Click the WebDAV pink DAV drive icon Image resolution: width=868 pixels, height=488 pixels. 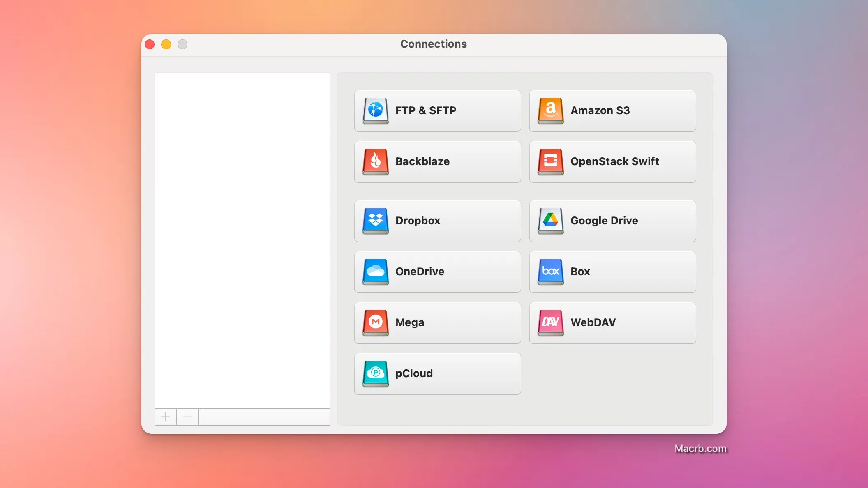tap(551, 323)
